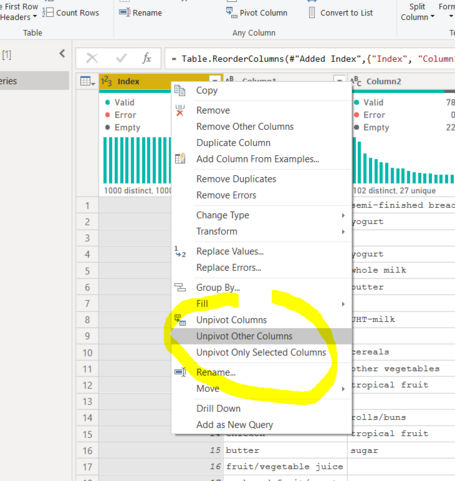Open the Column1 filter dropdown
Viewport: 455px width, 481px height.
(339, 79)
